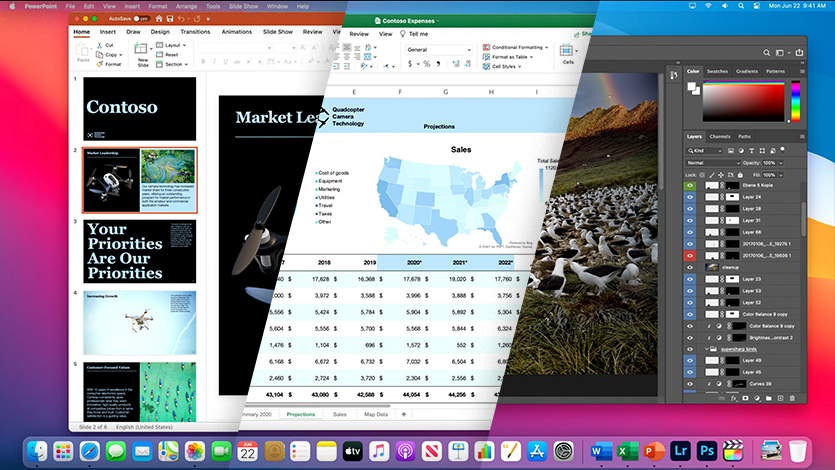Hide the Brightness contrast 2 layer
Screen dimensions: 835x470
pos(690,337)
